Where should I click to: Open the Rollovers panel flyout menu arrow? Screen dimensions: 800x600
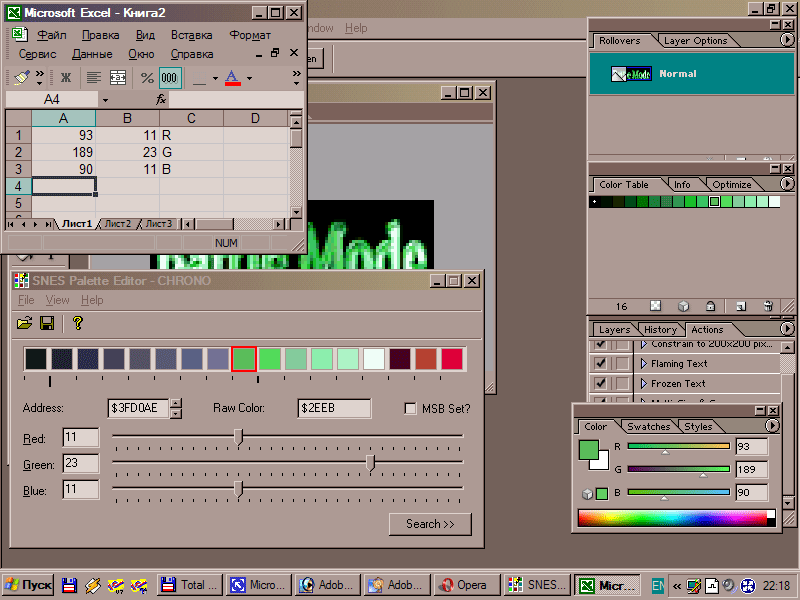787,39
